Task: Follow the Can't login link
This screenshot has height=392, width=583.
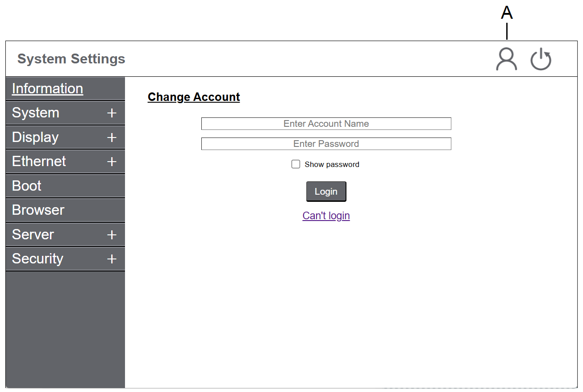Action: coord(326,216)
